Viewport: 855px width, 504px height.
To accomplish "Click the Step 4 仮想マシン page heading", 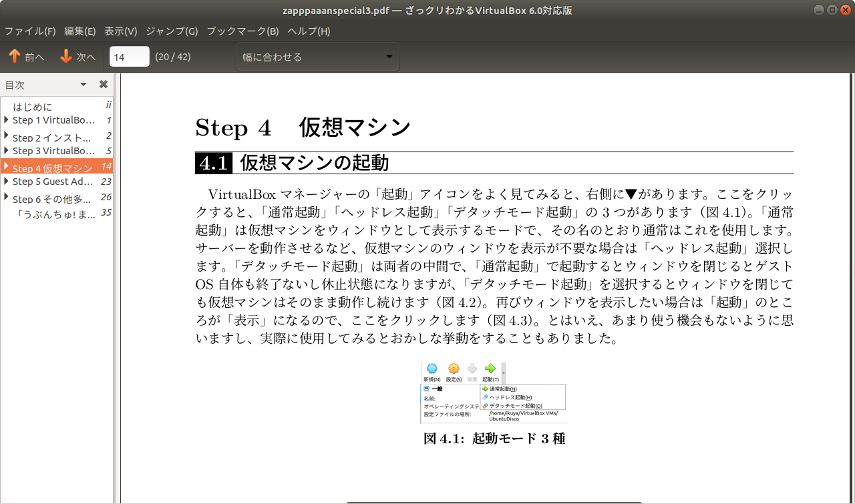I will pyautogui.click(x=303, y=127).
